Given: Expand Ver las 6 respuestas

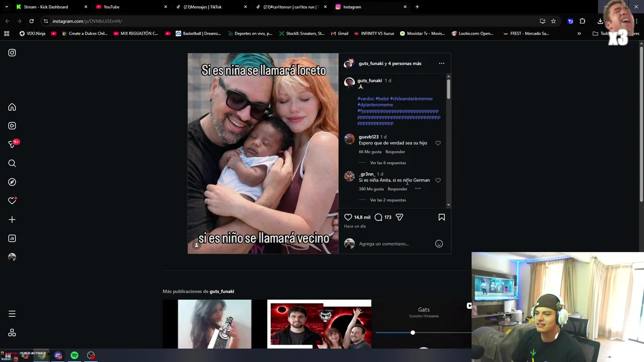Looking at the screenshot, I should pos(388,163).
